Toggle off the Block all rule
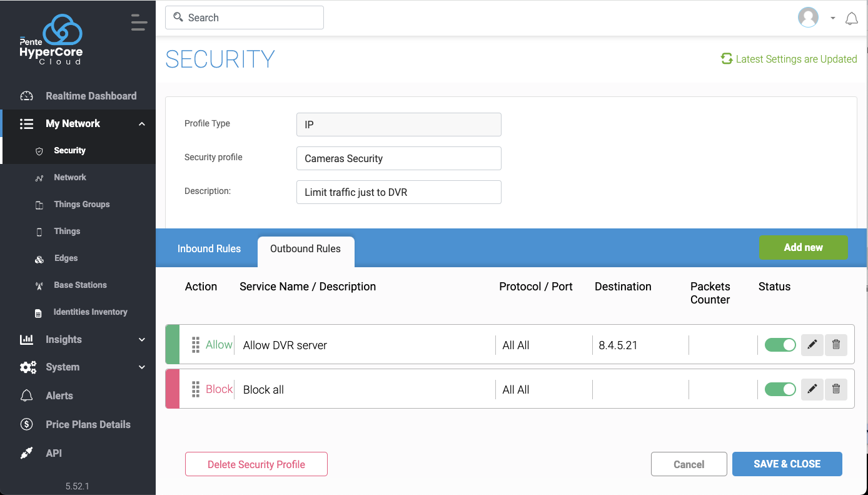This screenshot has height=495, width=868. click(x=780, y=389)
